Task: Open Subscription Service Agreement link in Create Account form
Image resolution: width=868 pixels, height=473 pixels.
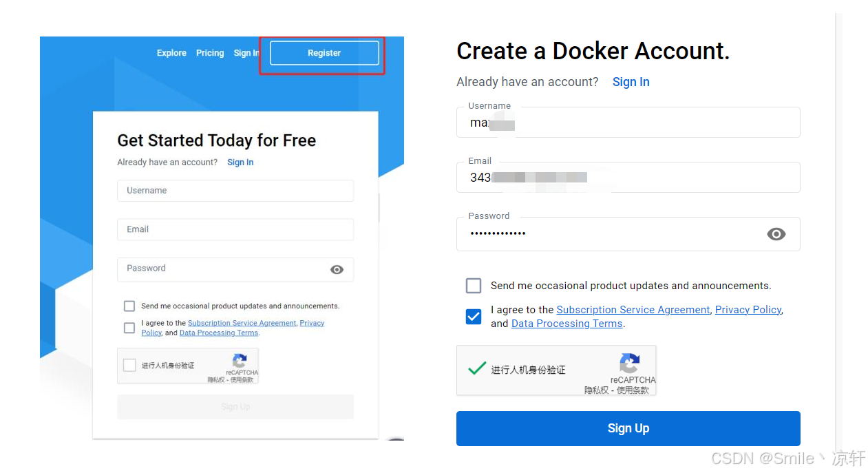Action: click(x=633, y=310)
